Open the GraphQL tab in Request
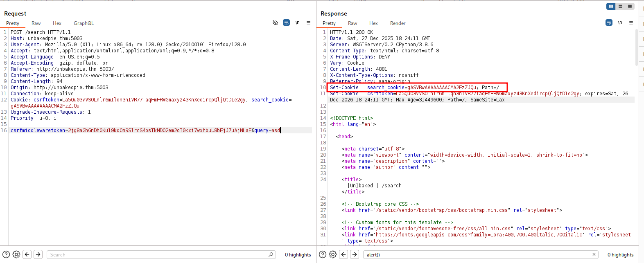The width and height of the screenshot is (644, 263). pyautogui.click(x=84, y=23)
